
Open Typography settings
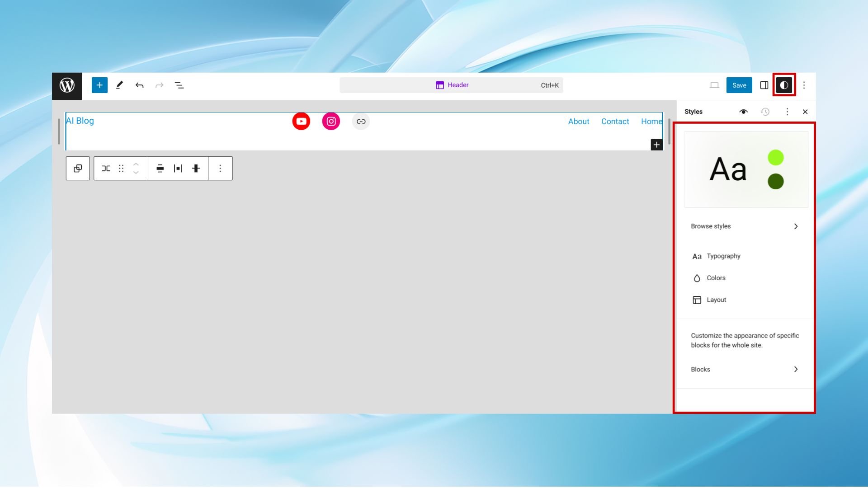[x=723, y=256]
